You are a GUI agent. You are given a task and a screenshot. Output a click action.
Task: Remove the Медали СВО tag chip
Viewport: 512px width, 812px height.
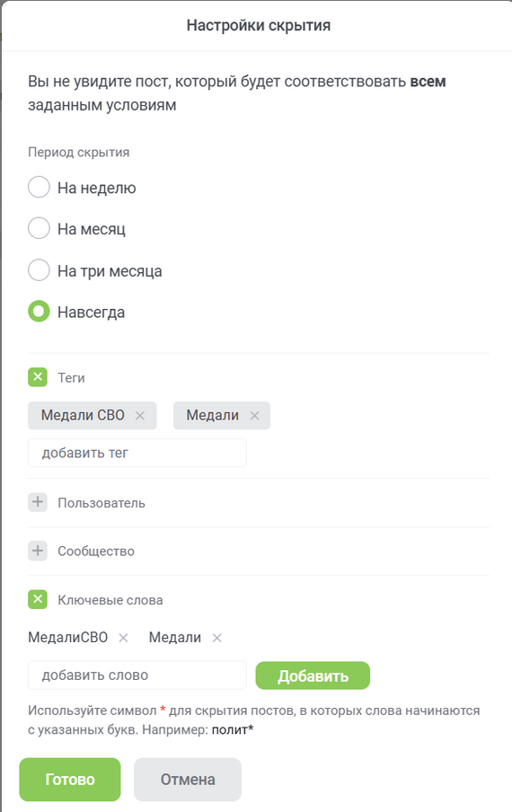tap(140, 415)
